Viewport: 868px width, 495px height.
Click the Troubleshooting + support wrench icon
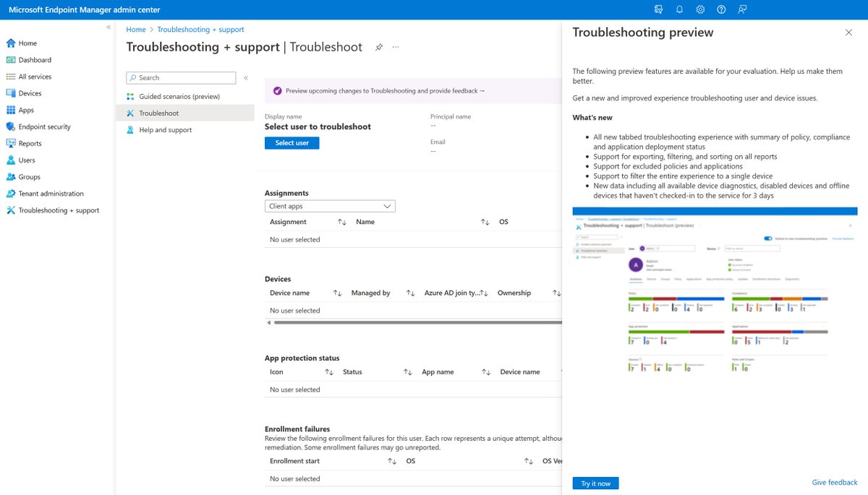click(11, 210)
